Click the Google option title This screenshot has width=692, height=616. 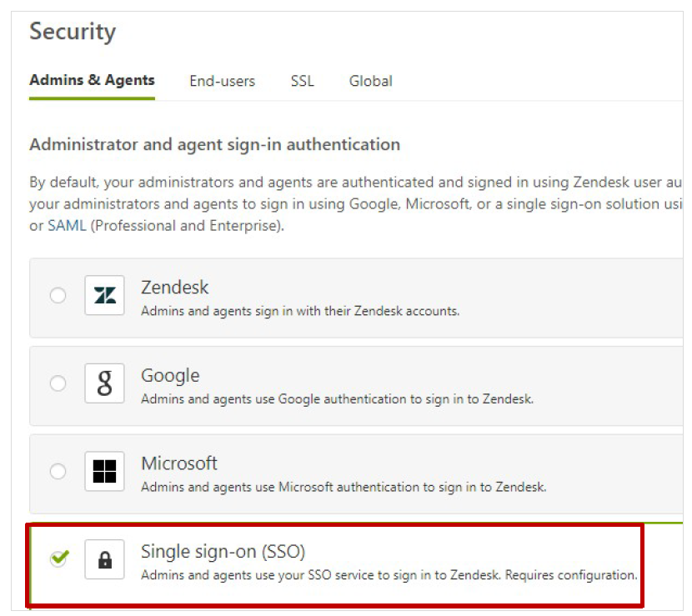pos(170,376)
